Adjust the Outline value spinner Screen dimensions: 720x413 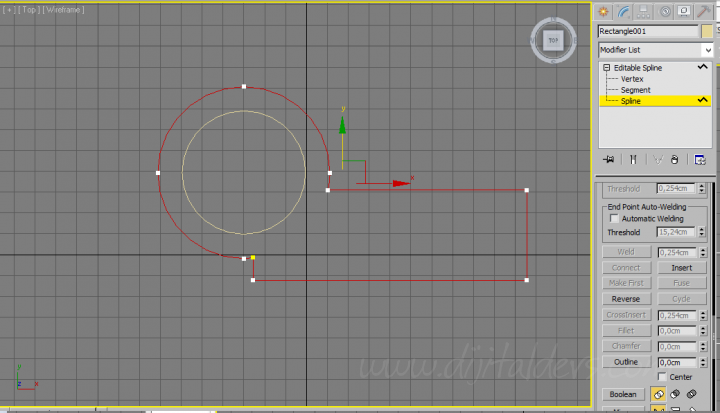703,362
